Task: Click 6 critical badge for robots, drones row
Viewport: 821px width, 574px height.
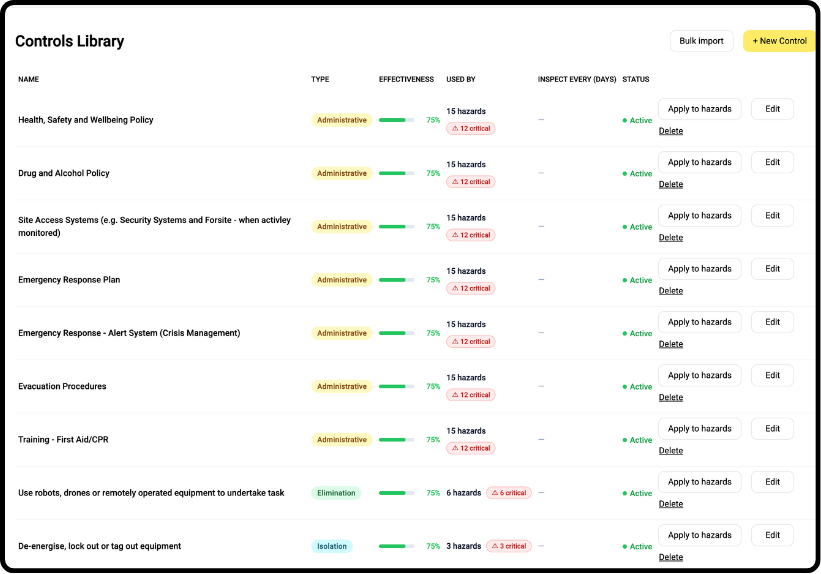Action: pyautogui.click(x=509, y=493)
